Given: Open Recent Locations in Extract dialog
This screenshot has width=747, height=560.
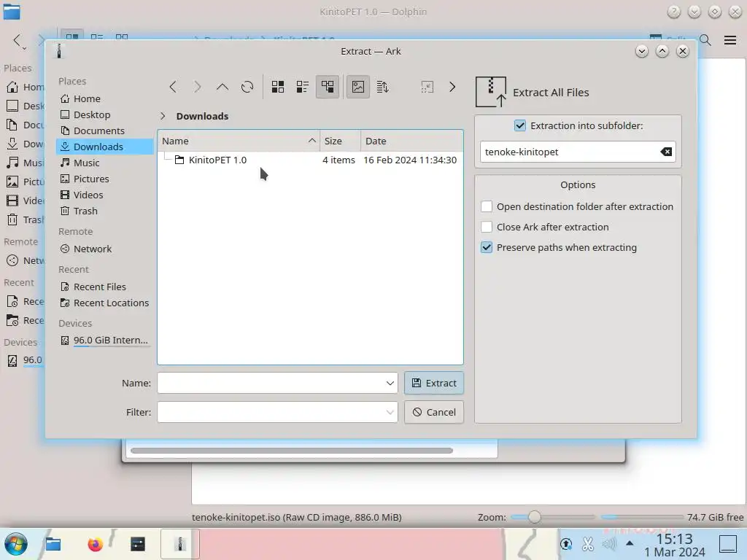Looking at the screenshot, I should tap(105, 303).
